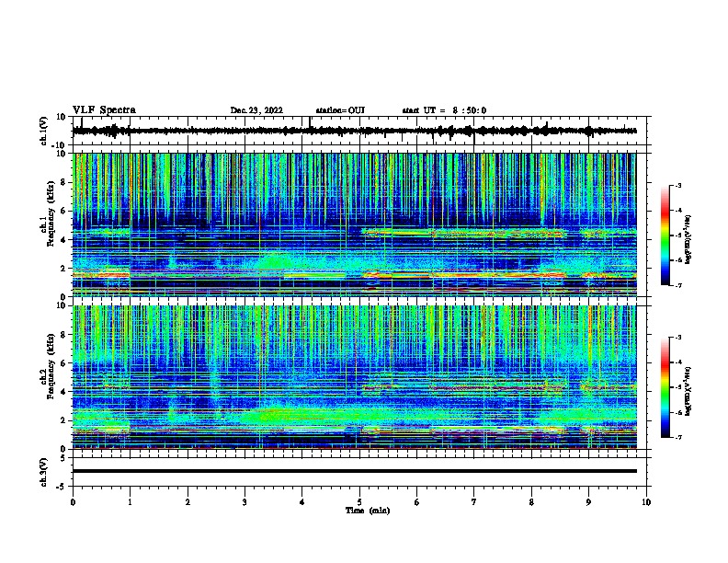Image resolution: width=728 pixels, height=563 pixels.
Task: Click the ch.2 "Frequency (kHz)" axis label
Action: pyautogui.click(x=51, y=366)
